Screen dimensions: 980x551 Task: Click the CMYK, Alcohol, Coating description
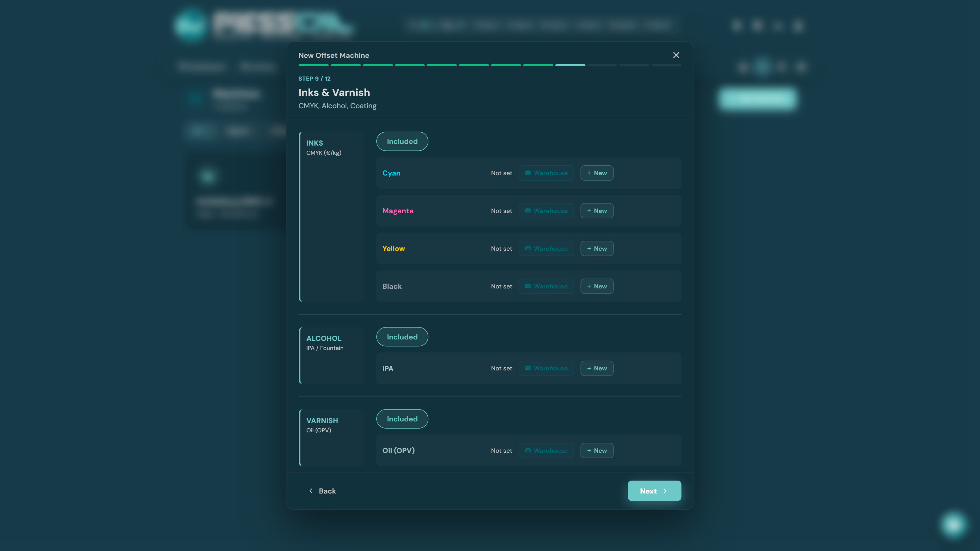337,106
